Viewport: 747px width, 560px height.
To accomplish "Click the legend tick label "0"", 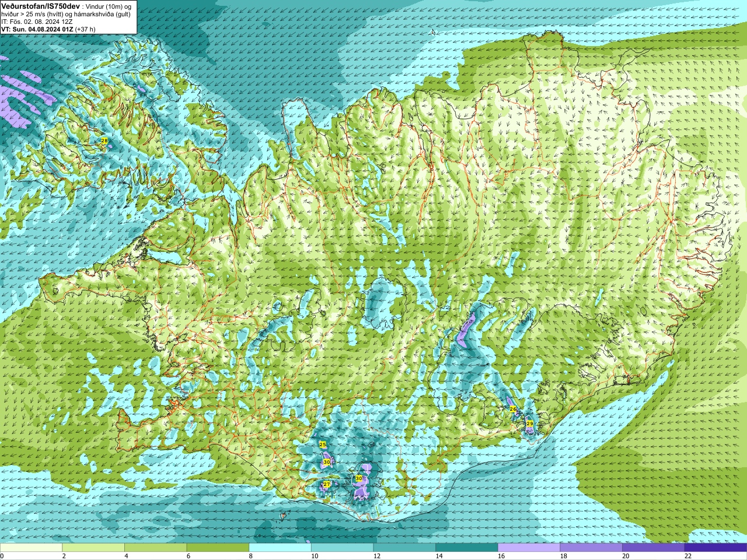I will click(2, 556).
